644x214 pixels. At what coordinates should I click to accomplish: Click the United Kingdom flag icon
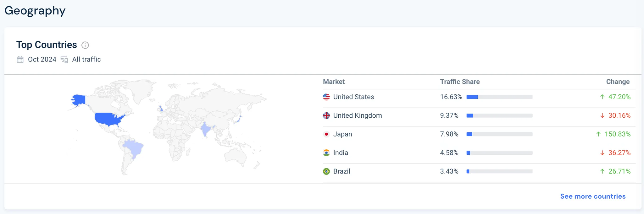point(326,115)
